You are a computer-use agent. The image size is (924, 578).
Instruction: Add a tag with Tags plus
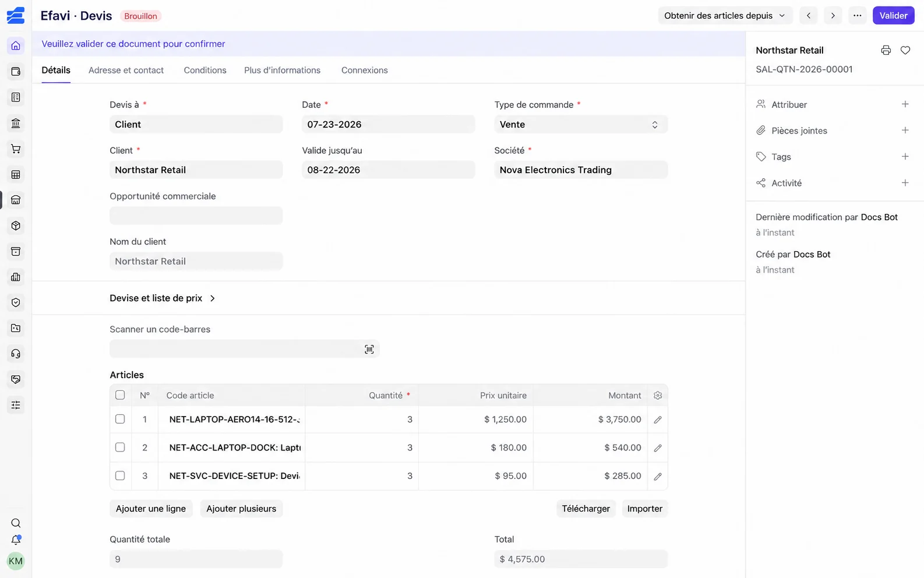905,157
